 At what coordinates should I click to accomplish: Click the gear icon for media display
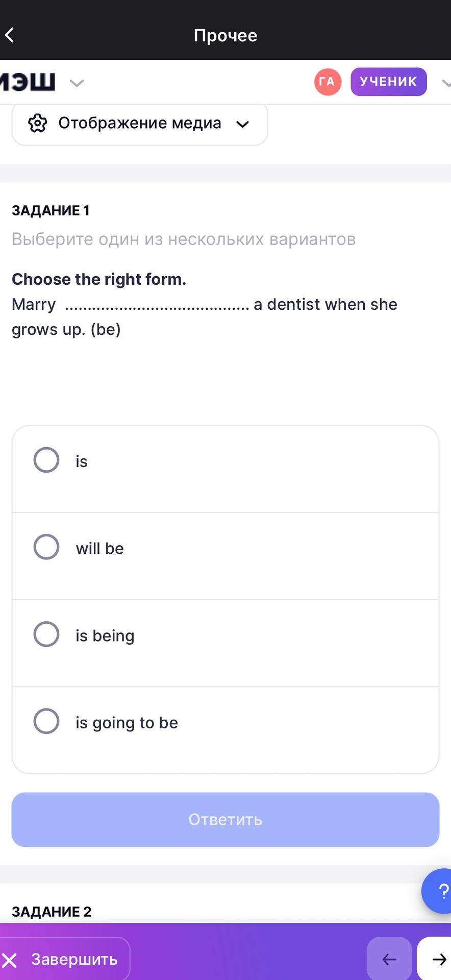(x=38, y=123)
